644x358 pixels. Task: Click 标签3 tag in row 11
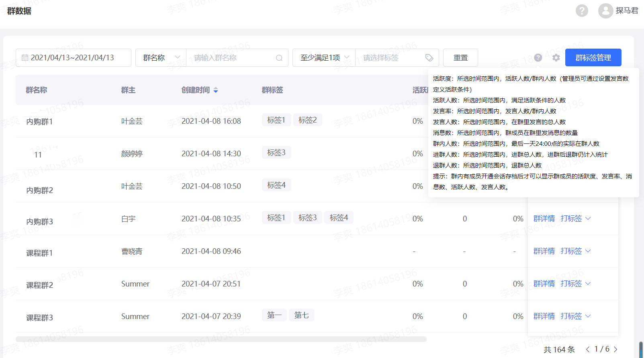pos(276,152)
